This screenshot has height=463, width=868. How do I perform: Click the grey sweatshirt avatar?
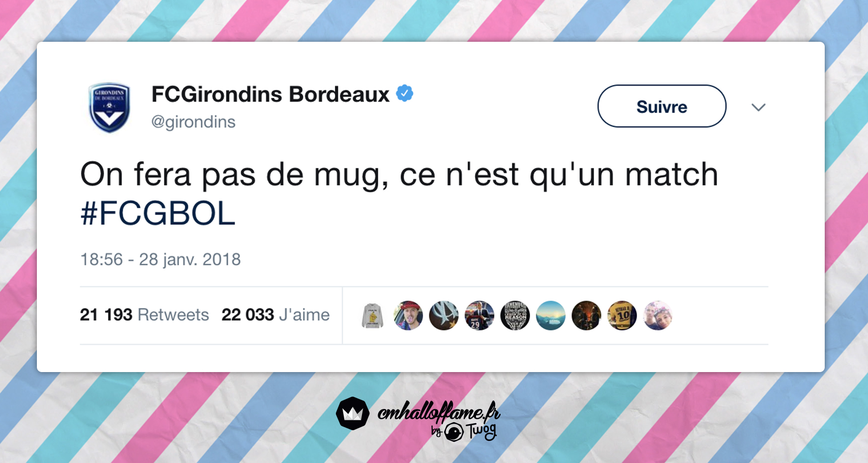(x=372, y=316)
